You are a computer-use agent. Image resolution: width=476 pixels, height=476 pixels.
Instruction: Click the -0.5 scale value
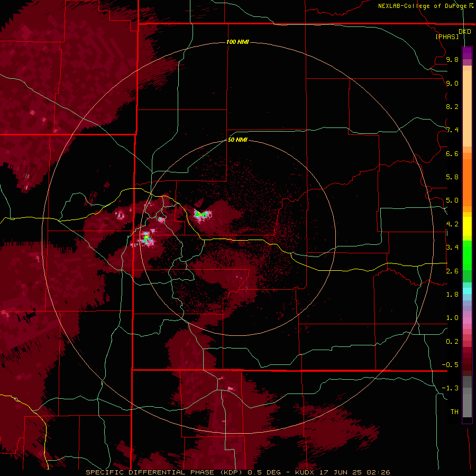(450, 365)
